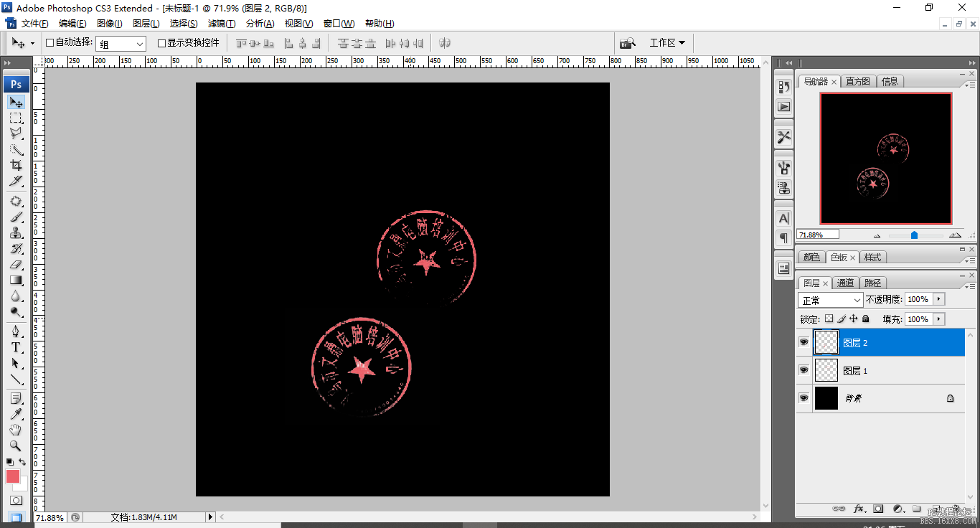Viewport: 980px width, 528px height.
Task: Open the 图像(I) menu
Action: [x=110, y=24]
